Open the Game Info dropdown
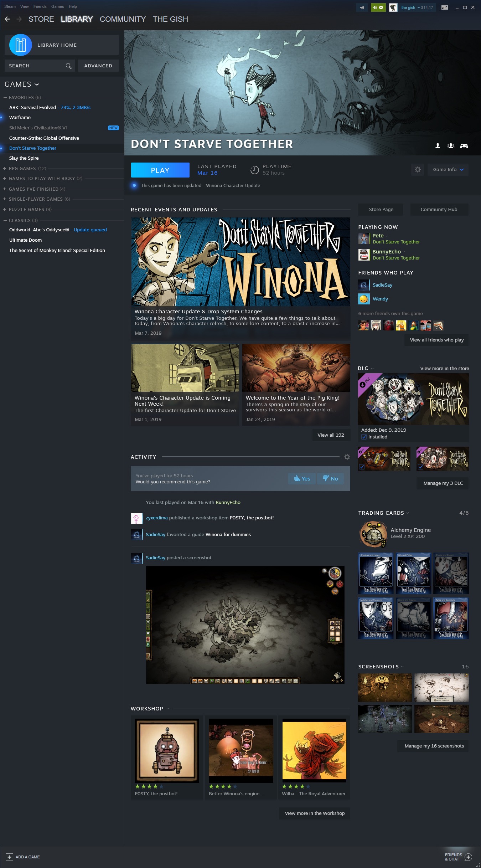Image resolution: width=481 pixels, height=868 pixels. click(448, 170)
